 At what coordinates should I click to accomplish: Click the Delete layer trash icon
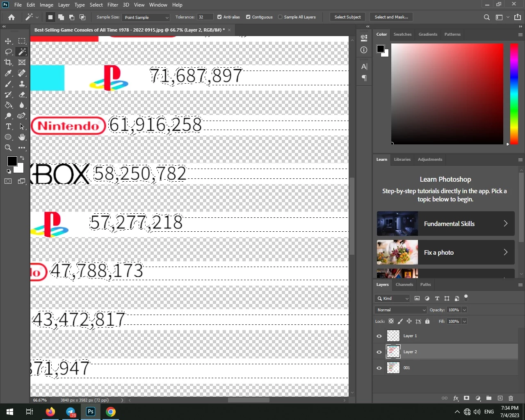click(511, 398)
